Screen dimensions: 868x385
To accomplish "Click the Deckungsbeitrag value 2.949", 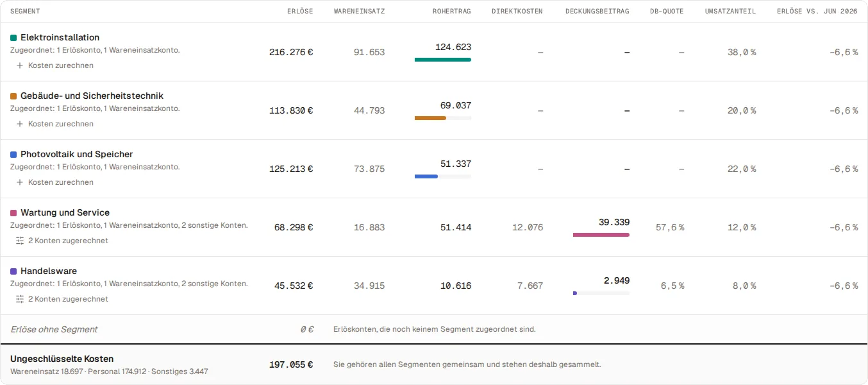I will [x=617, y=280].
